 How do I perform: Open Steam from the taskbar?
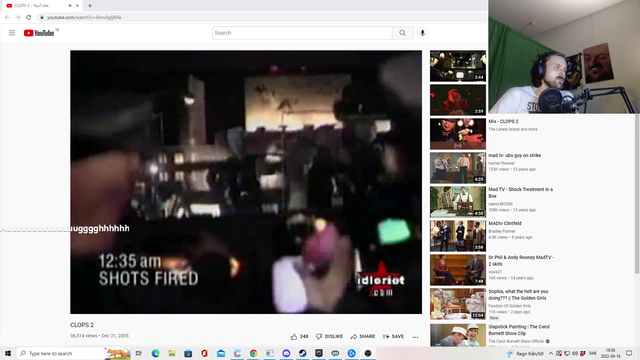click(302, 353)
